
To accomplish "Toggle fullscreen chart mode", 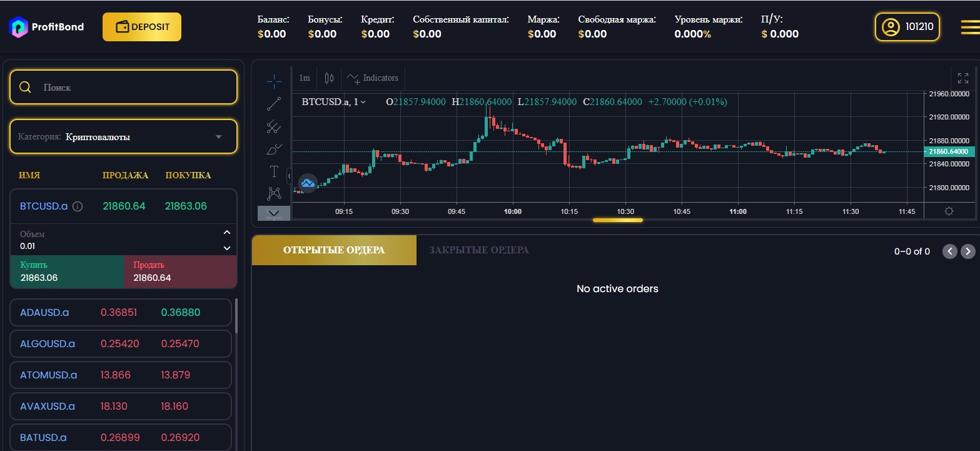I will (x=963, y=78).
